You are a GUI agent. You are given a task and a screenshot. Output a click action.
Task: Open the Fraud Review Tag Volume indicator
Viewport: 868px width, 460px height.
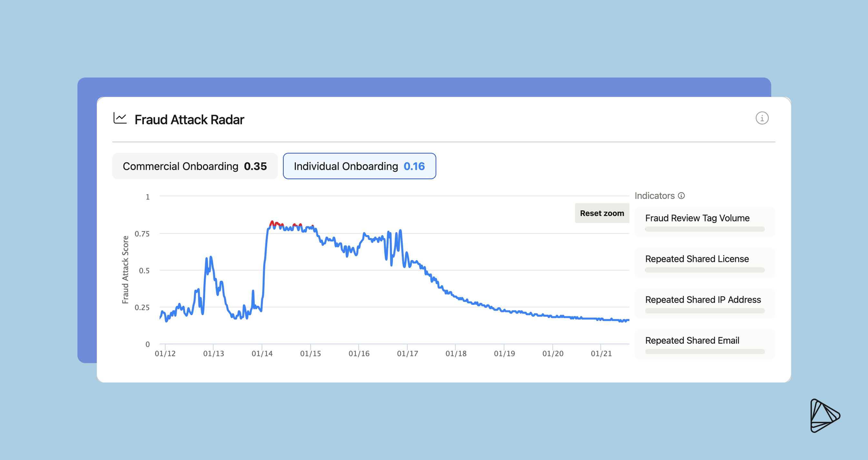click(x=697, y=218)
